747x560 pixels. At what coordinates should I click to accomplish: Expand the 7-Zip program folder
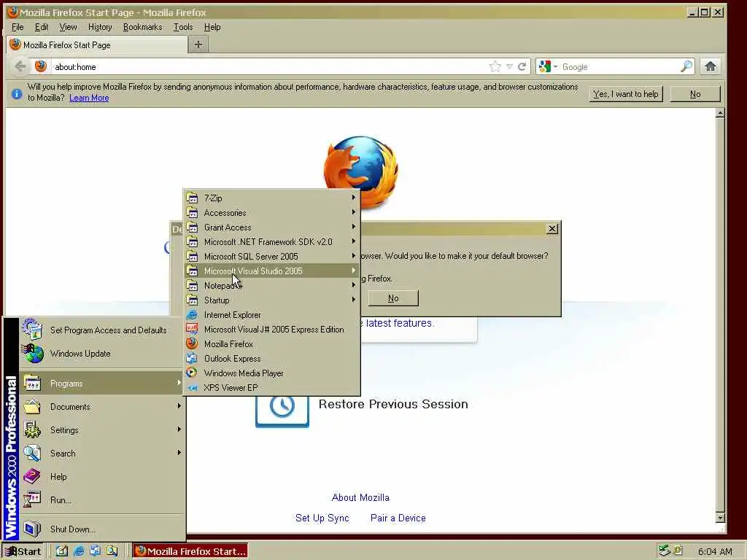(x=271, y=198)
